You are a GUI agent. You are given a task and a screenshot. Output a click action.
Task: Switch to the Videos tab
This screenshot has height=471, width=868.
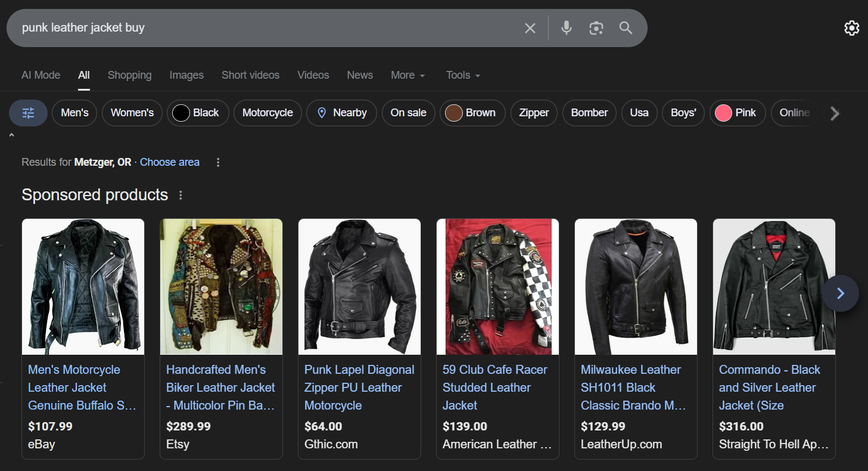click(x=313, y=75)
